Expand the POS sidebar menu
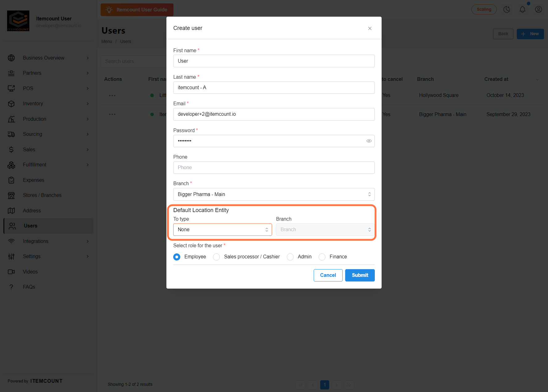Viewport: 548px width, 392px height. tap(48, 89)
